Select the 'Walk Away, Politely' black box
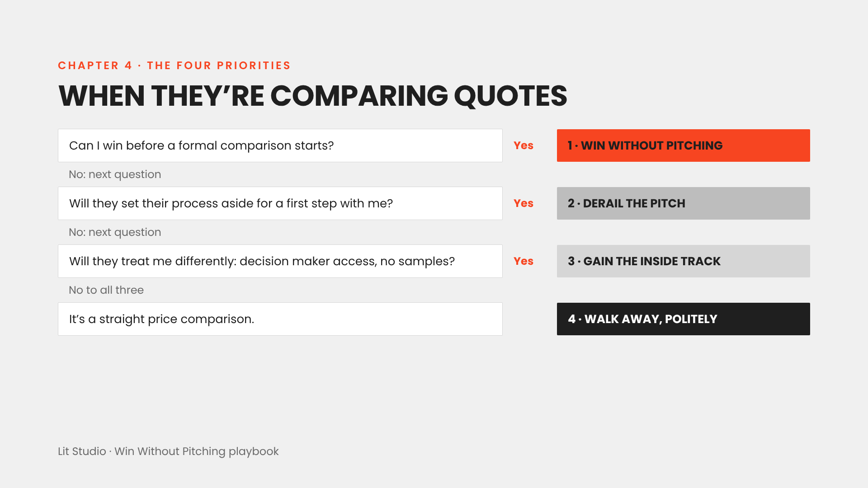Viewport: 868px width, 488px height. tap(683, 319)
